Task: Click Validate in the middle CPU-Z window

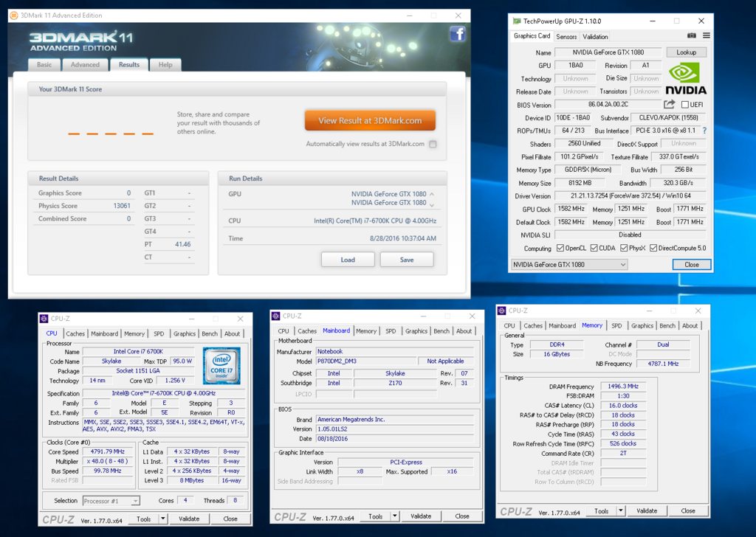Action: pyautogui.click(x=421, y=516)
